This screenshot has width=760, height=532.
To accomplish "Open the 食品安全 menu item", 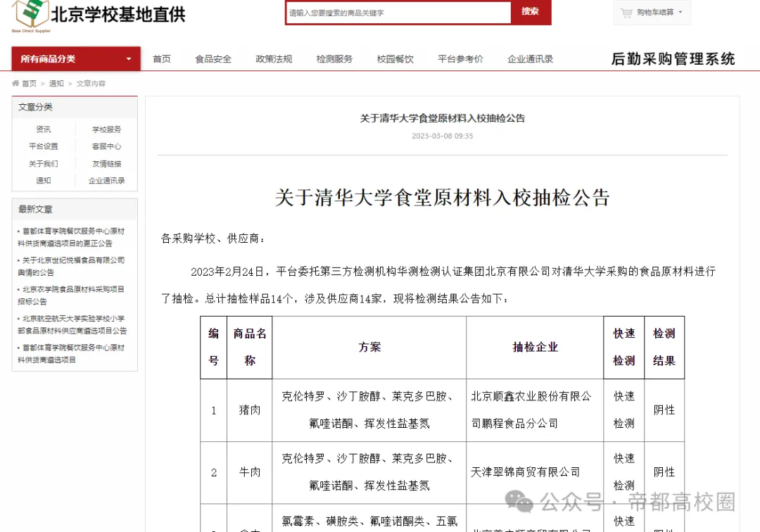I will (213, 59).
